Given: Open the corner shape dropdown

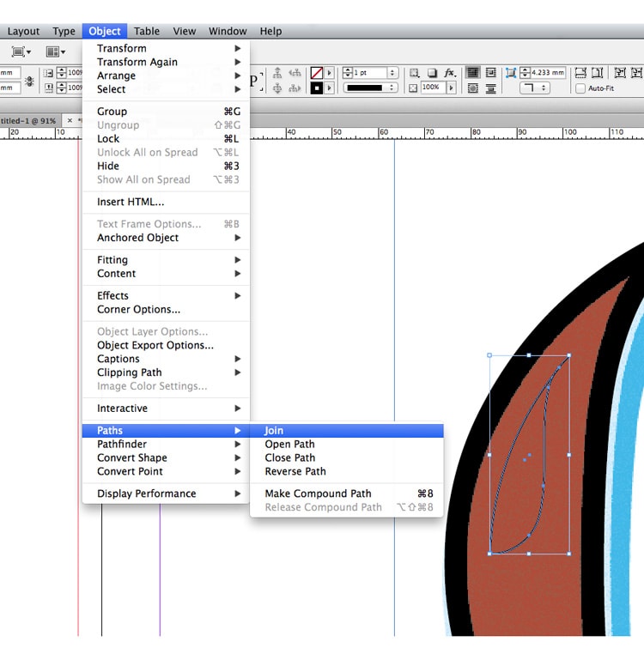Looking at the screenshot, I should pyautogui.click(x=535, y=88).
